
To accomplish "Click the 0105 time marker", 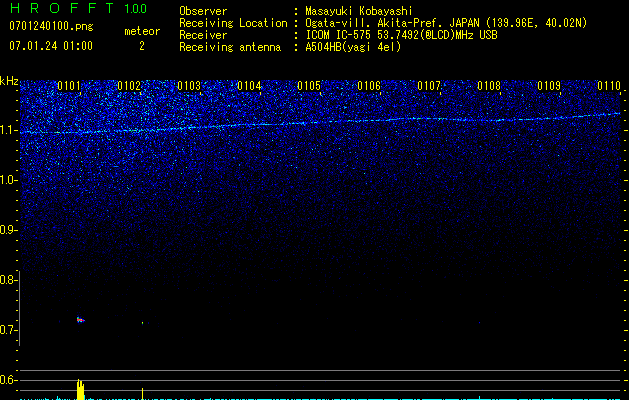I will 309,86.
